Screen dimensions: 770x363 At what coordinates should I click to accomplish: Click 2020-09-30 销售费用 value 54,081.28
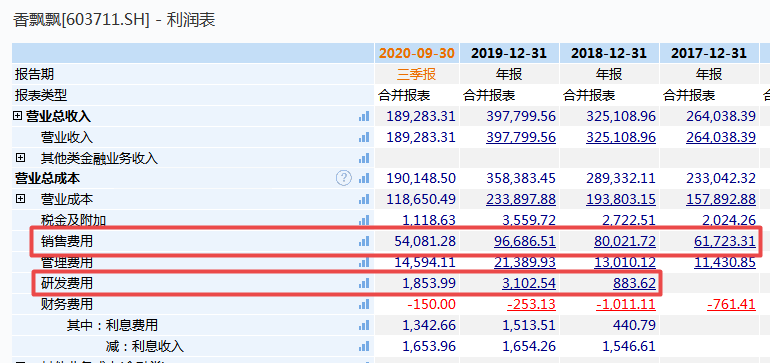425,241
